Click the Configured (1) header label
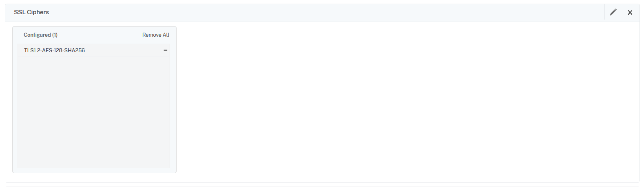 [40, 35]
